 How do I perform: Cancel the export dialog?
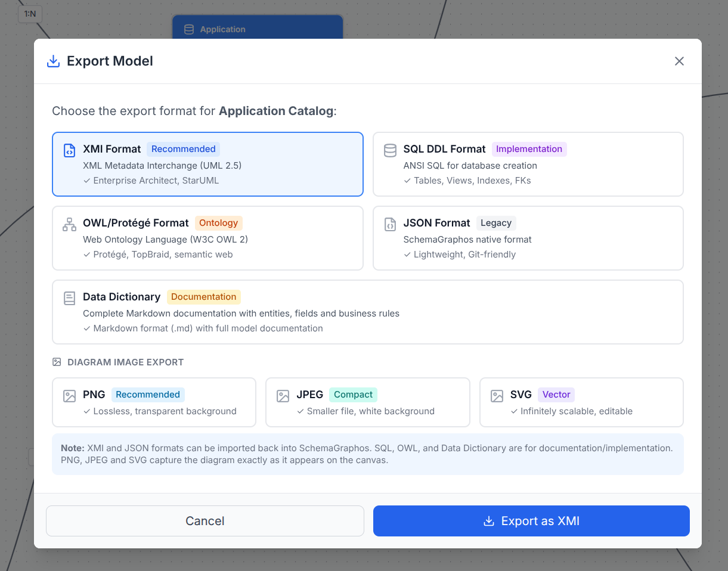pos(205,520)
